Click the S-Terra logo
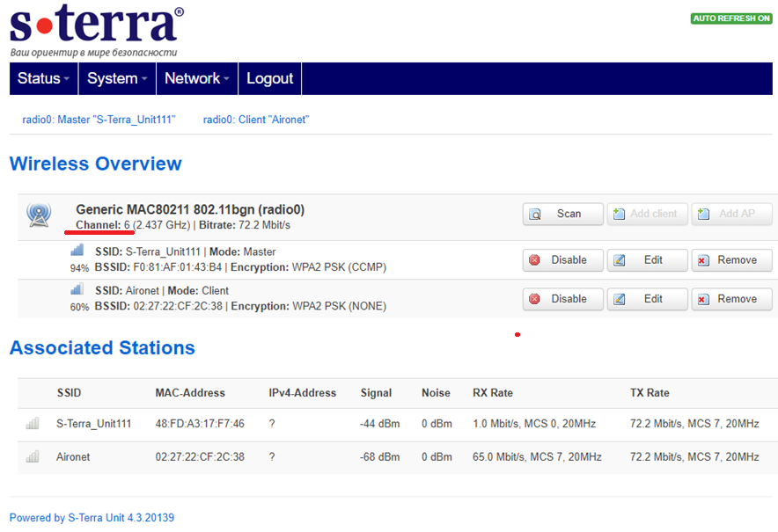778x532 pixels. point(97,30)
